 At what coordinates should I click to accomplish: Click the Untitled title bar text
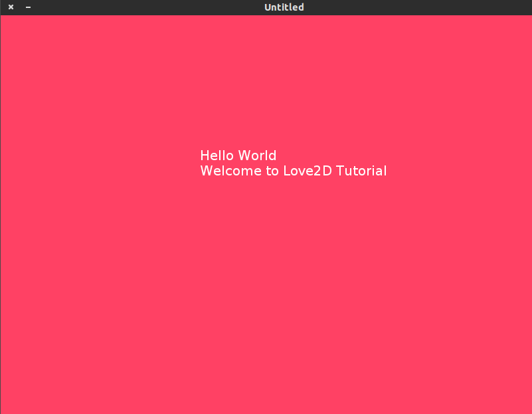tap(284, 7)
